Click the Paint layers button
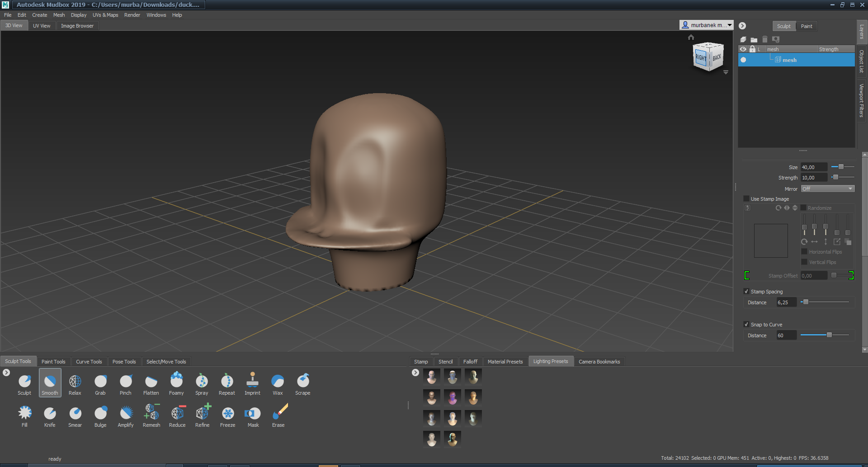This screenshot has width=868, height=467. tap(807, 26)
